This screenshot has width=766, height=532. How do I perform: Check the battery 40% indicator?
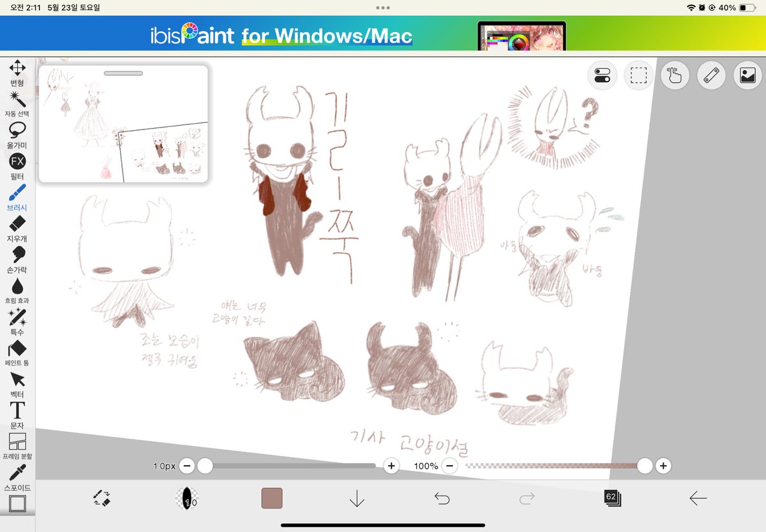click(737, 8)
